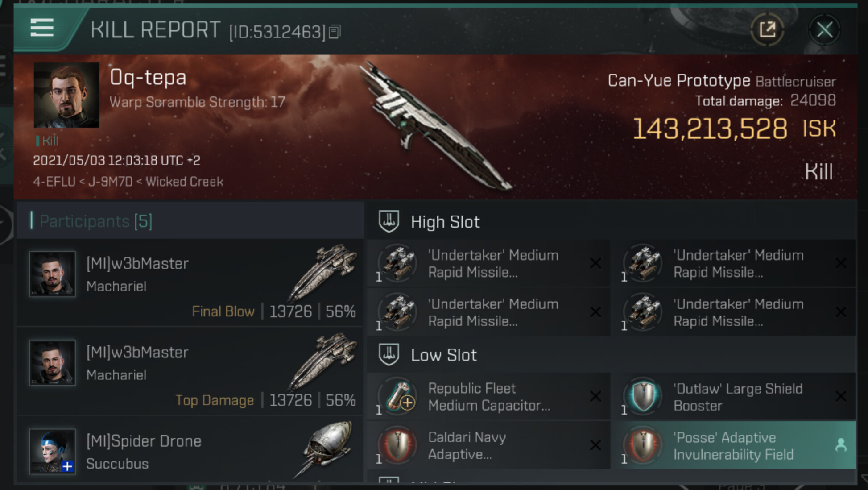The width and height of the screenshot is (868, 490).
Task: Click the High Slot section icon
Action: point(389,221)
